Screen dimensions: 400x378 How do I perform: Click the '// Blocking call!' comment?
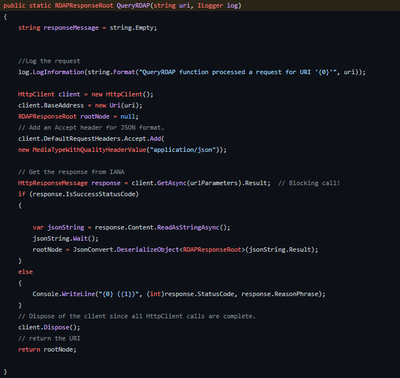(x=309, y=183)
